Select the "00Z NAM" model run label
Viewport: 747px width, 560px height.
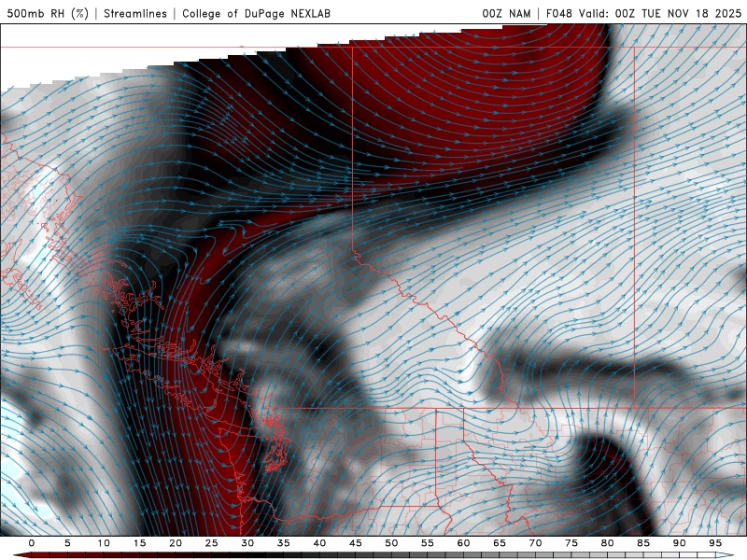506,14
